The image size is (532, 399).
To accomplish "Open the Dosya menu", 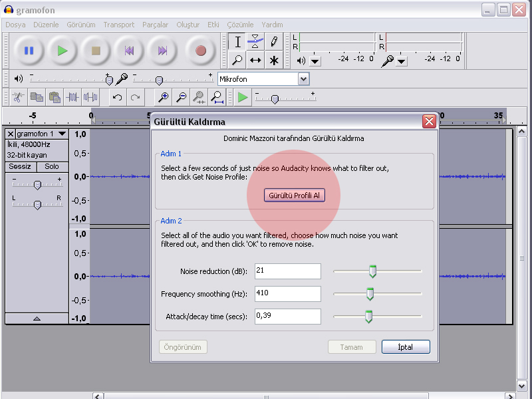I will pyautogui.click(x=15, y=25).
